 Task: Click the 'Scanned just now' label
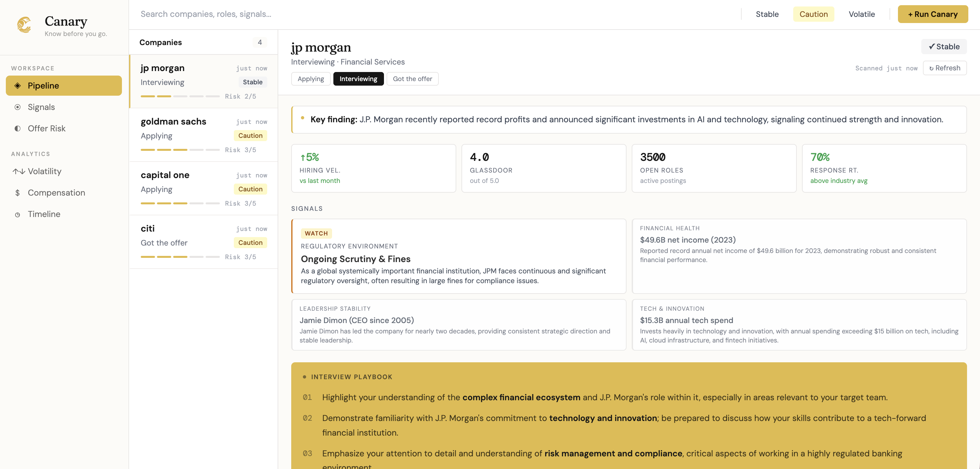(x=886, y=68)
